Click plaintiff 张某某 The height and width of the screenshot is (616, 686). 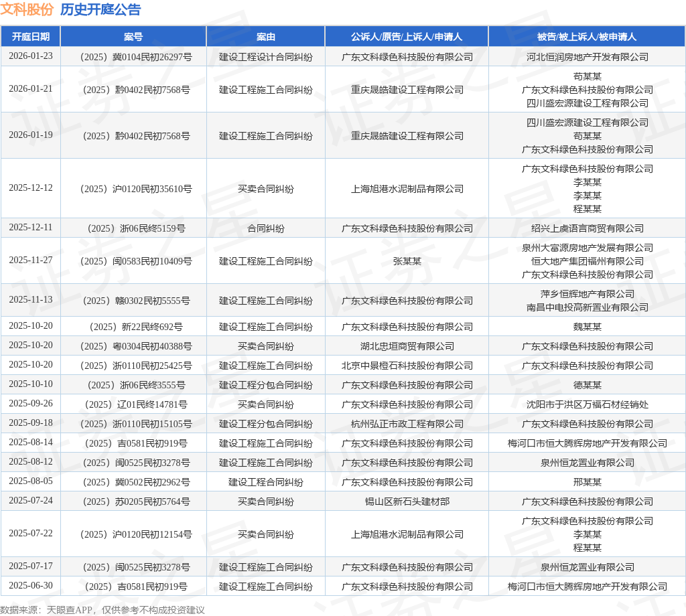click(x=407, y=261)
